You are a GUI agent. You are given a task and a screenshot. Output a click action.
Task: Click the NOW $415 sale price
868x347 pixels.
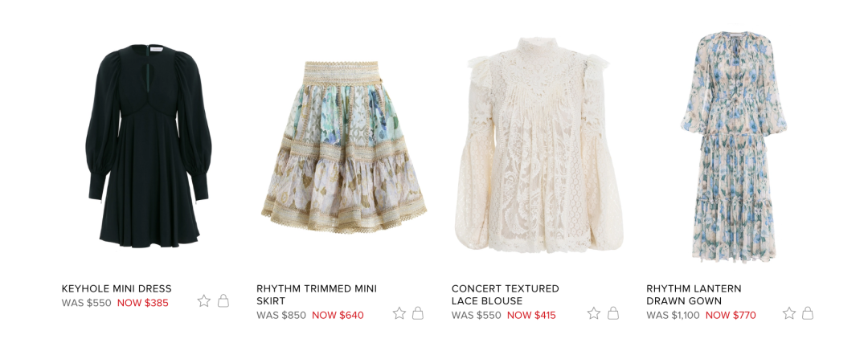click(x=531, y=316)
